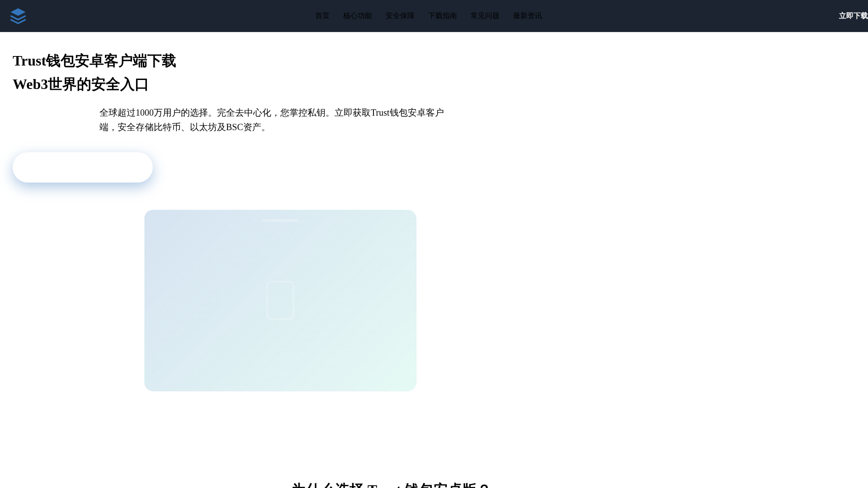Navigate to 下载指南
868x488 pixels.
click(442, 16)
